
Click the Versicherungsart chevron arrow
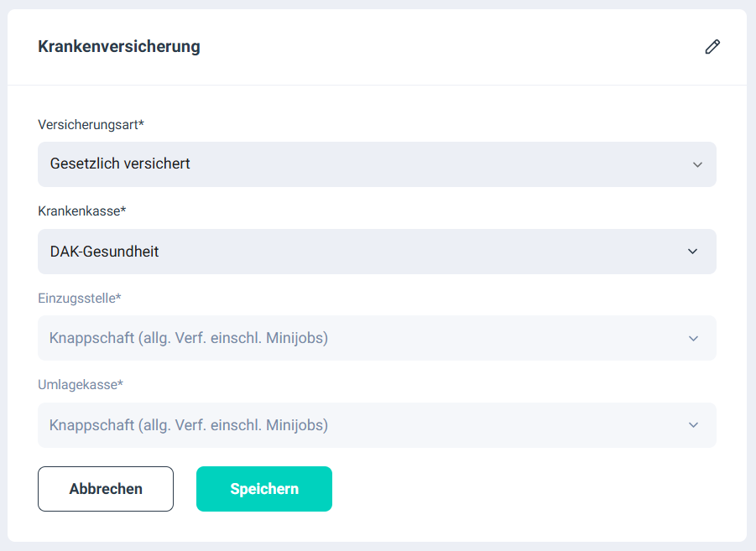(x=697, y=164)
